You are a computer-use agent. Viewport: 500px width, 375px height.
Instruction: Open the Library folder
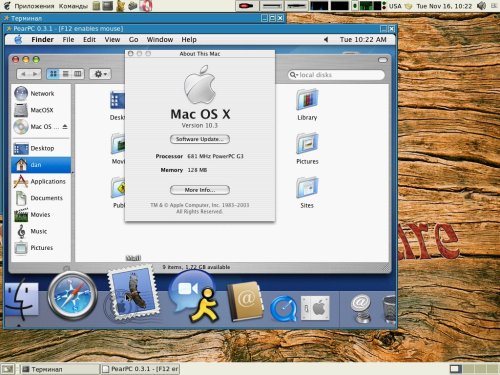click(307, 104)
